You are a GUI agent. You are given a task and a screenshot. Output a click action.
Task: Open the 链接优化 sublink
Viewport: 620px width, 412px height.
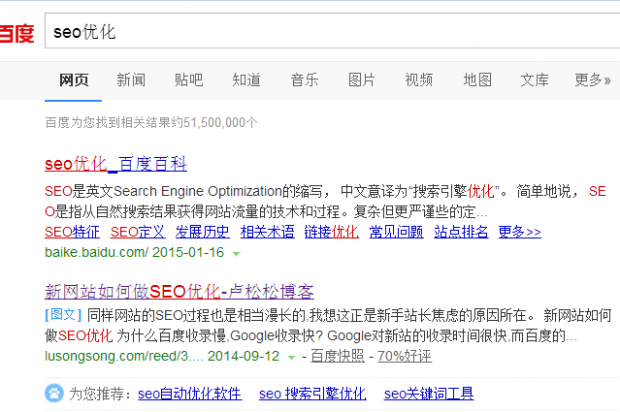tap(331, 232)
